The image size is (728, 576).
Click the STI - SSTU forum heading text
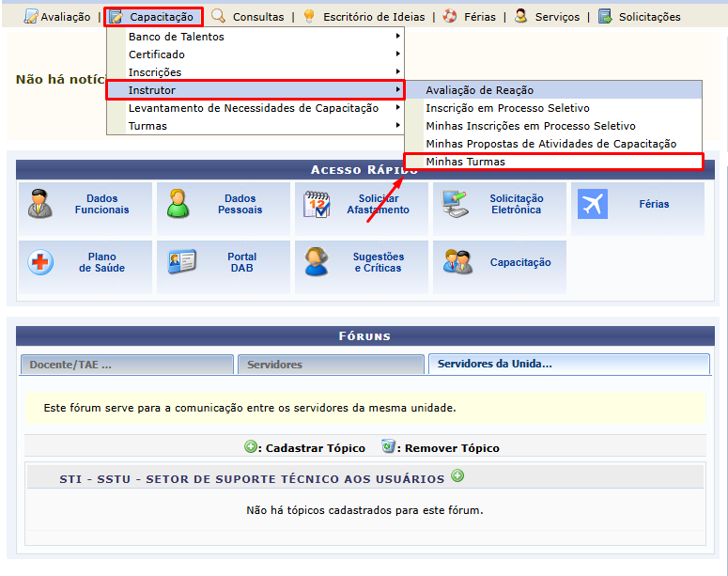pyautogui.click(x=252, y=479)
